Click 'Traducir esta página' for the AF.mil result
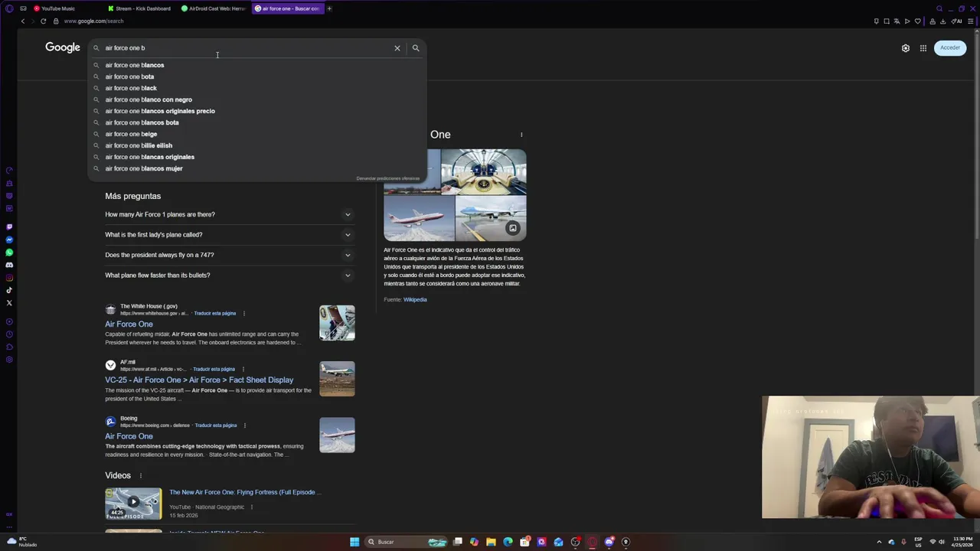 [x=214, y=370]
